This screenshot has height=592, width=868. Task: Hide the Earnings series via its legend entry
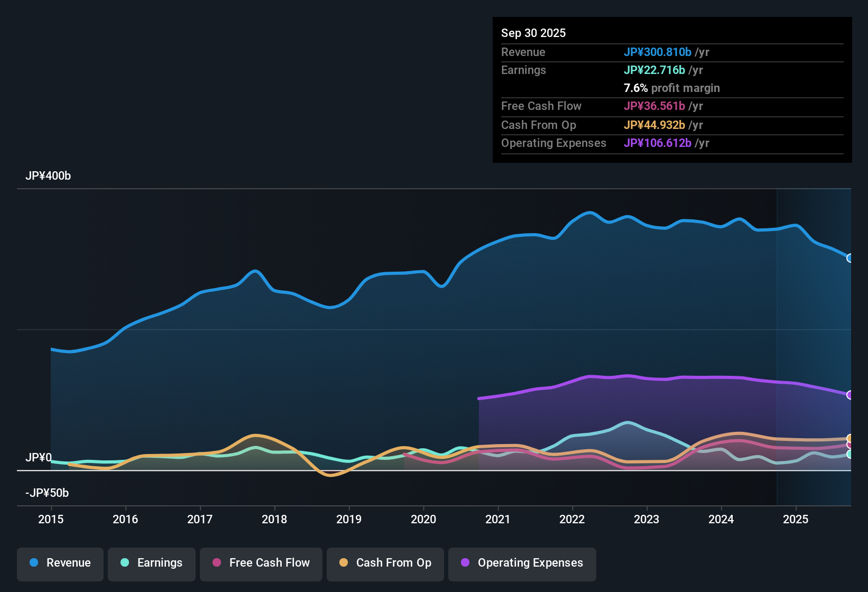151,563
